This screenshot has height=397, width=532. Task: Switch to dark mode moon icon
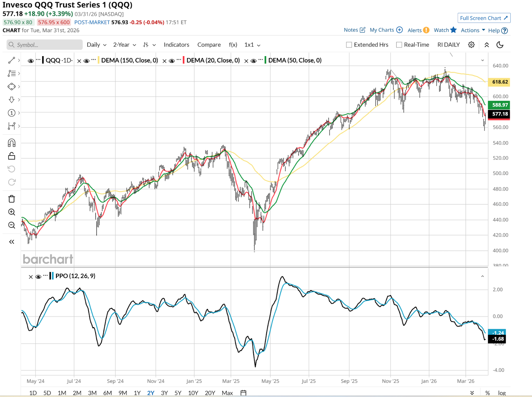point(500,45)
